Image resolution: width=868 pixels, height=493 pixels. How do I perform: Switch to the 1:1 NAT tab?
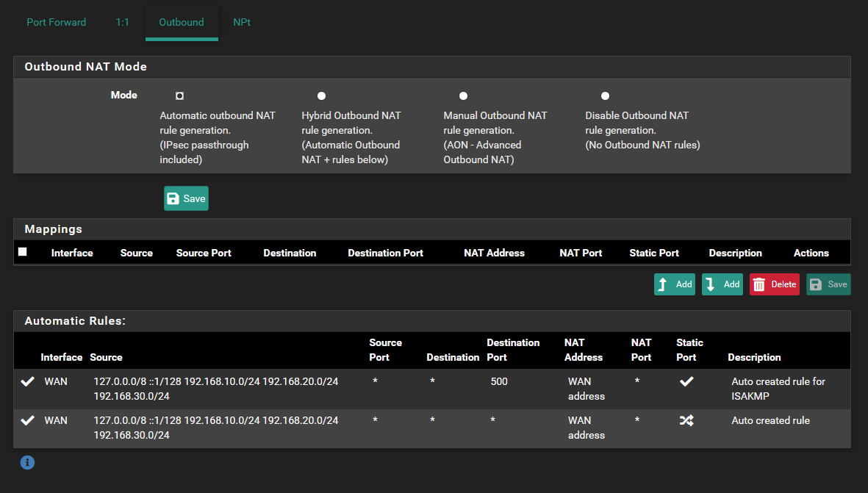[122, 22]
